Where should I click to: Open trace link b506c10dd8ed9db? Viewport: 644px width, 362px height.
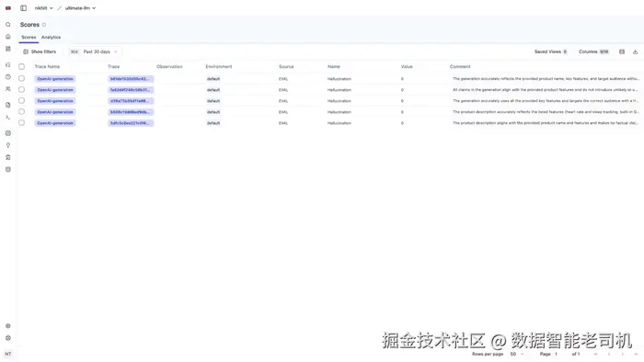pyautogui.click(x=131, y=112)
